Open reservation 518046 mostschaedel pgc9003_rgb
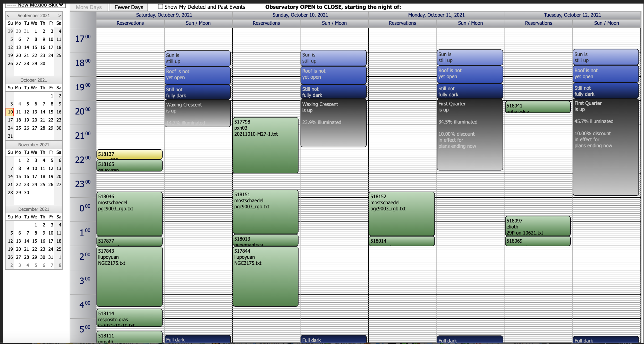Screen dimensions: 644x344 [129, 214]
